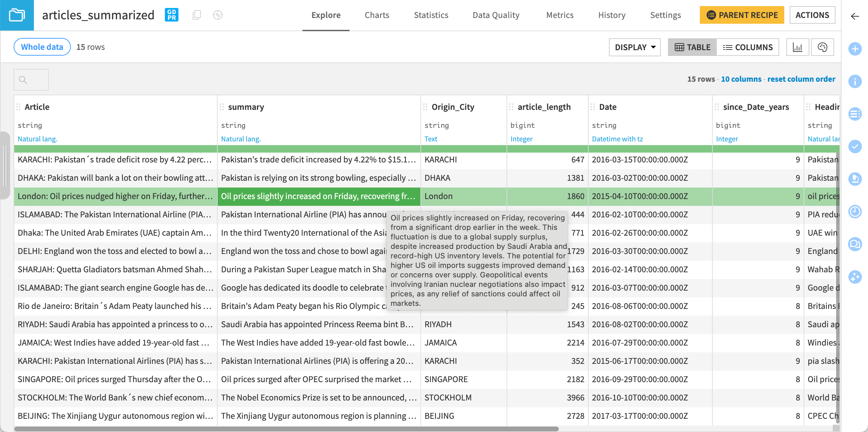Open the Schema panel from the right sidebar
Screen dimensions: 868x432
pos(855,114)
